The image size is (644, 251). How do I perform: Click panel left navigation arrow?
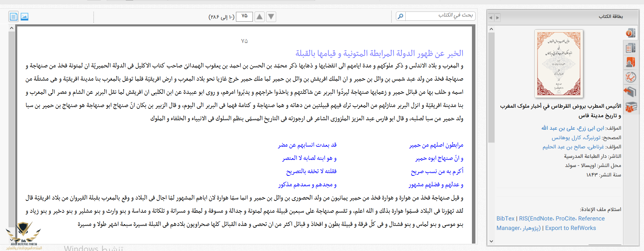click(491, 18)
